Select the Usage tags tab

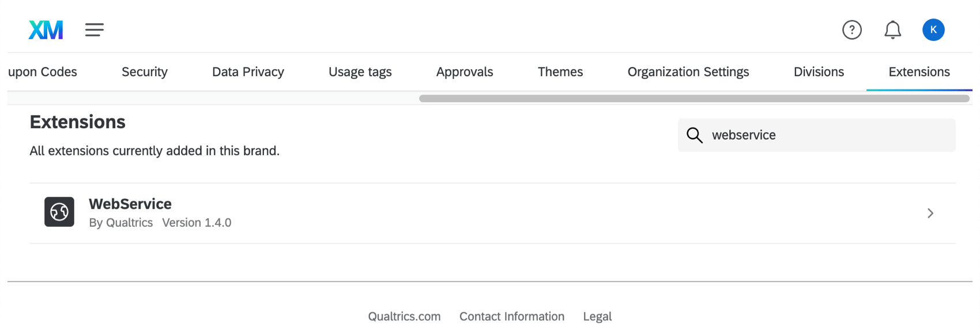(x=360, y=72)
